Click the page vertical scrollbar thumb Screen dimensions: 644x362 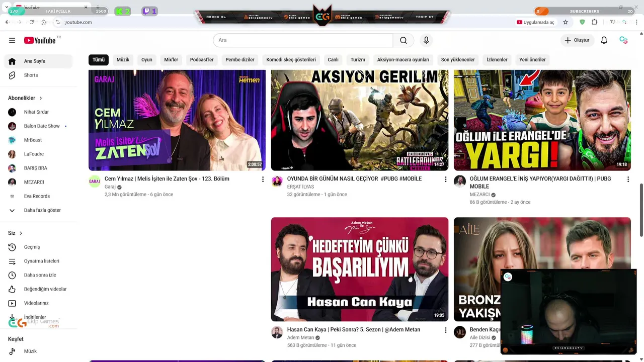coord(641,210)
